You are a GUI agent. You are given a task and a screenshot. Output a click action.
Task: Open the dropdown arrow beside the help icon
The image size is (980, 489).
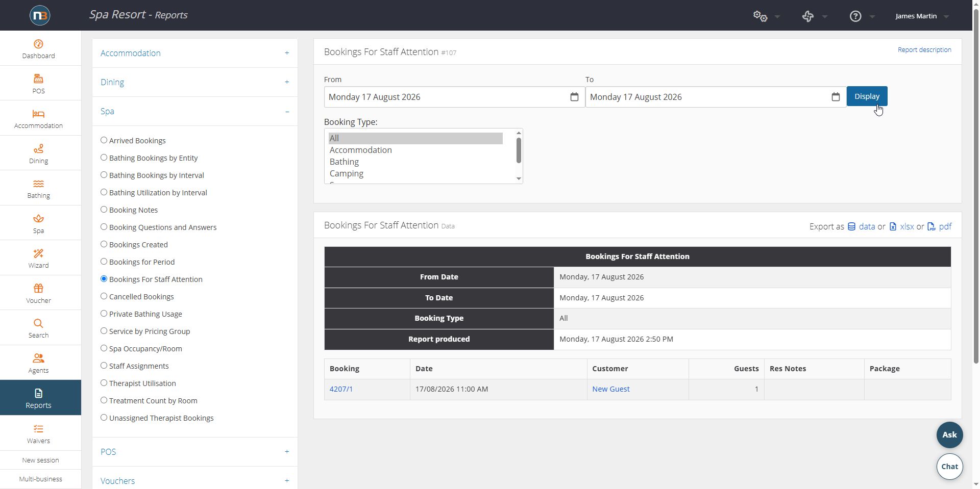pos(872,17)
